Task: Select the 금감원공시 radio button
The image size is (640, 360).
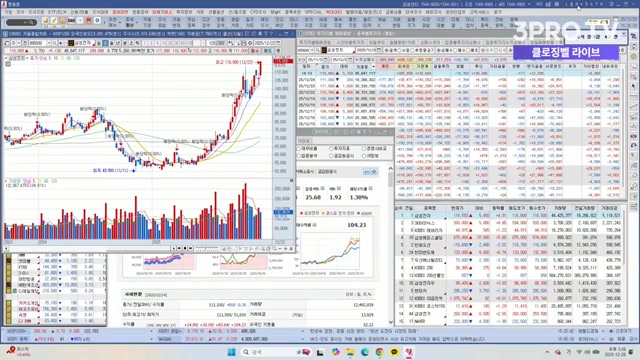Action: tap(331, 156)
